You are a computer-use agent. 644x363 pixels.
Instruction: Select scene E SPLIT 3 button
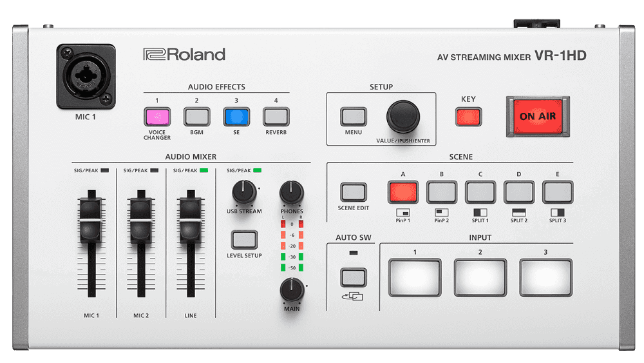point(557,192)
